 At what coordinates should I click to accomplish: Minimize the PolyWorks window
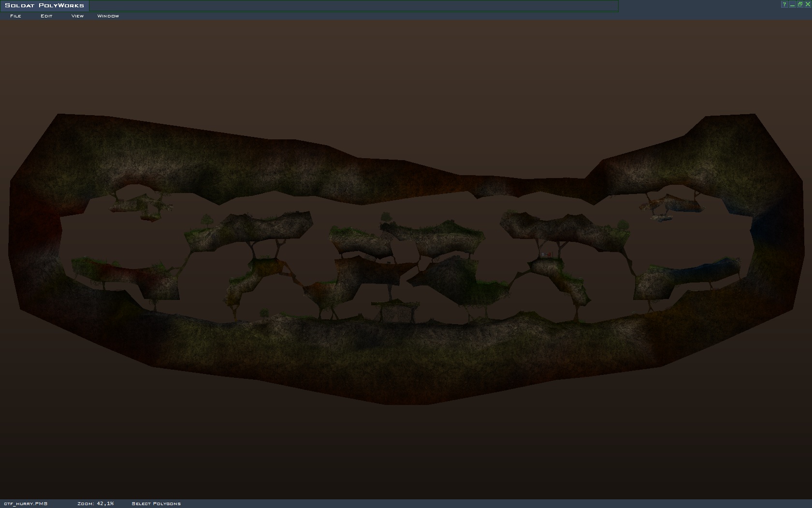[792, 4]
